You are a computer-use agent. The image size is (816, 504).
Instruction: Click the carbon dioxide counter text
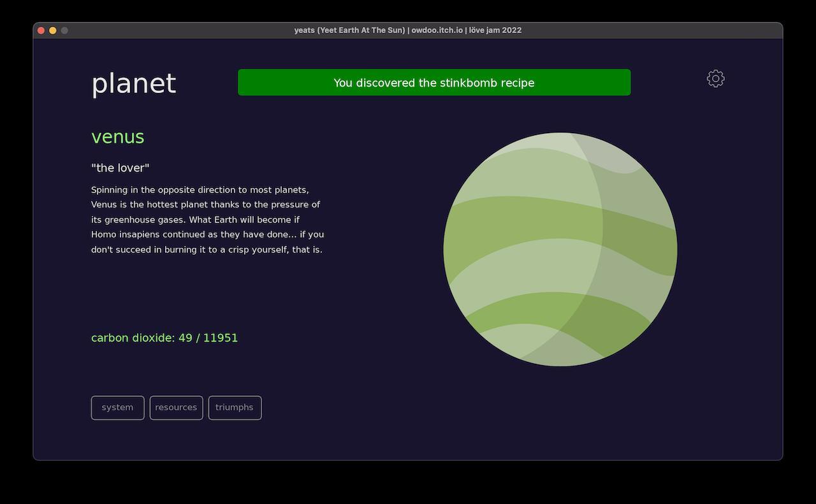tap(164, 338)
